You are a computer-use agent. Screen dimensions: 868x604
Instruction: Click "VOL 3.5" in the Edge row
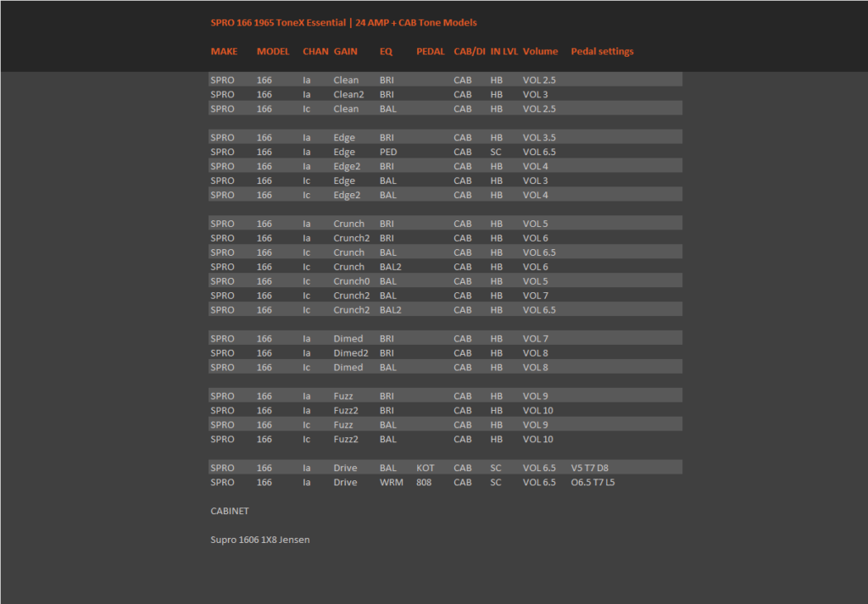(539, 138)
